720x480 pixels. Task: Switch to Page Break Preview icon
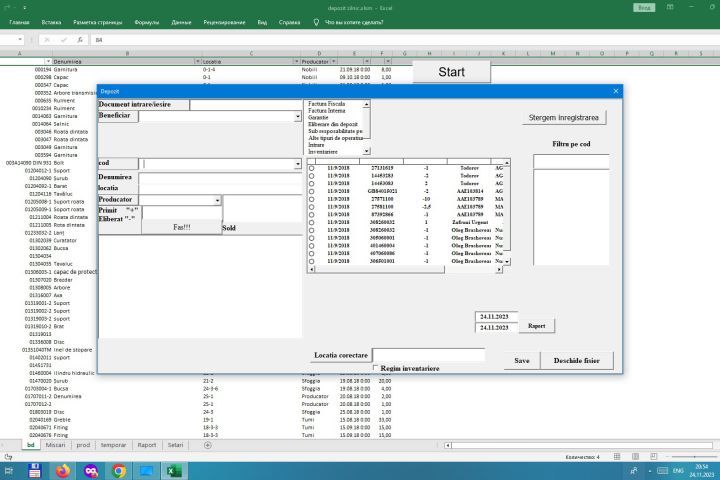pyautogui.click(x=653, y=457)
